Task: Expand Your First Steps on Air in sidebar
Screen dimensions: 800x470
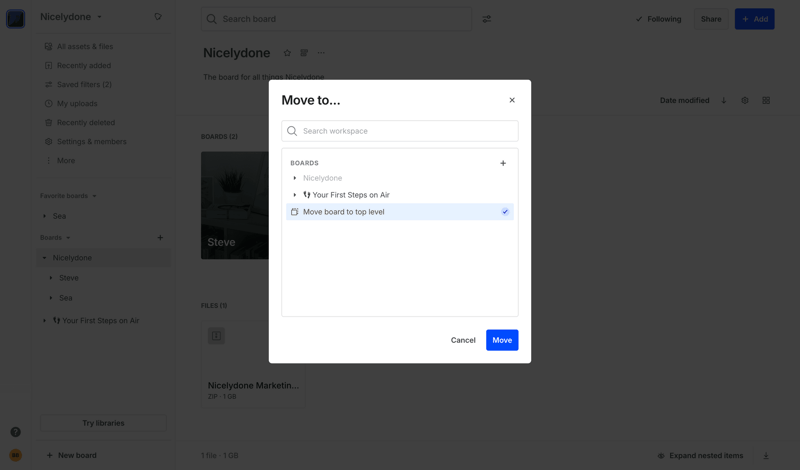Action: (x=44, y=321)
